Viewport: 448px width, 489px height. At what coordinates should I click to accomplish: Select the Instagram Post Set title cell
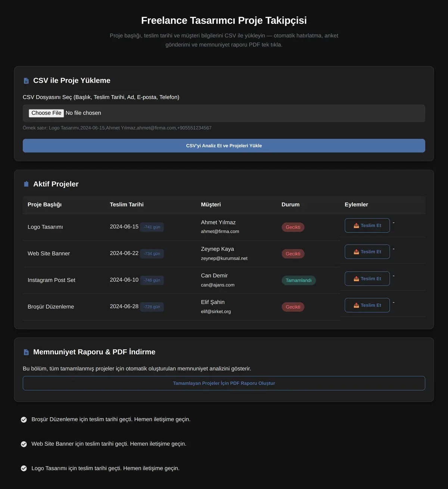(52, 280)
